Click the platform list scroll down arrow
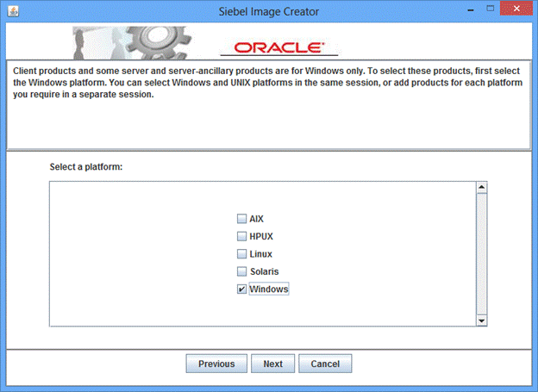The height and width of the screenshot is (392, 538). (x=481, y=320)
